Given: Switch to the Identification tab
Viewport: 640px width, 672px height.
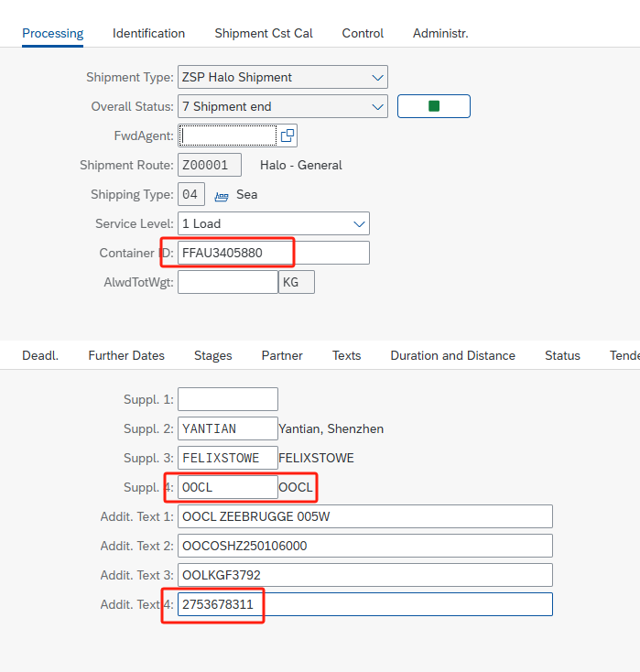Looking at the screenshot, I should coord(148,33).
